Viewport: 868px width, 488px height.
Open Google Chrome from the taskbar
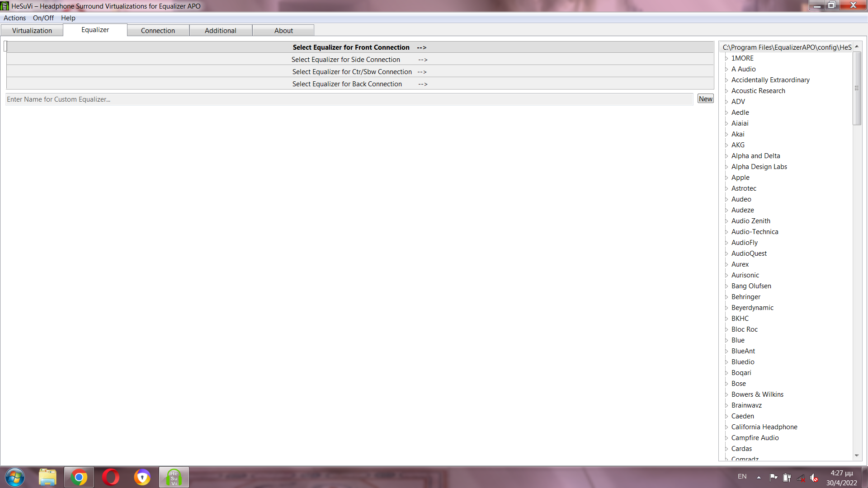79,477
